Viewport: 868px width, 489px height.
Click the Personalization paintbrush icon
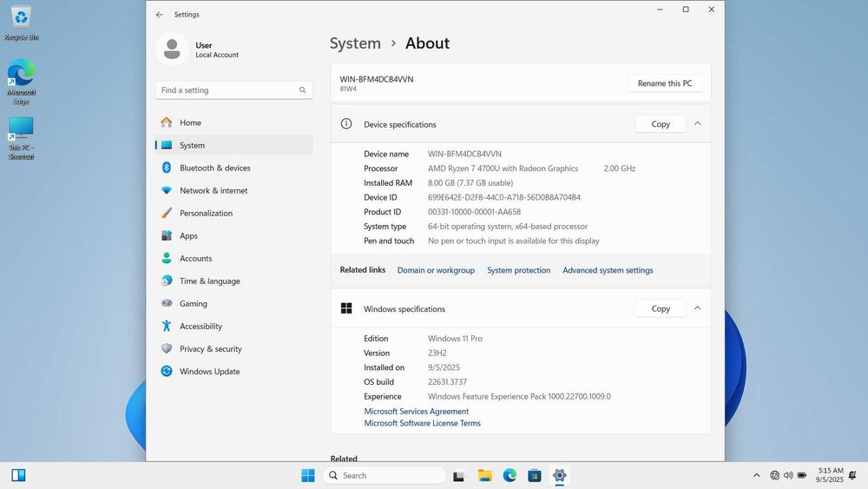pyautogui.click(x=166, y=213)
